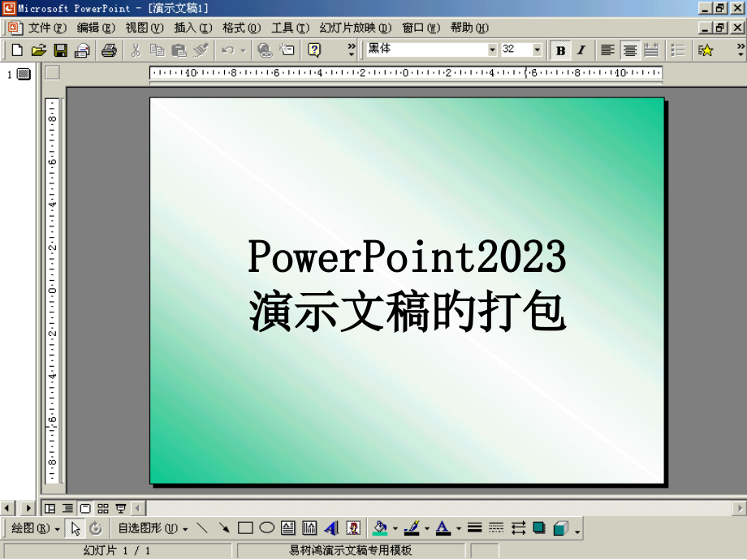This screenshot has width=747, height=560.
Task: Align text left
Action: pos(607,50)
